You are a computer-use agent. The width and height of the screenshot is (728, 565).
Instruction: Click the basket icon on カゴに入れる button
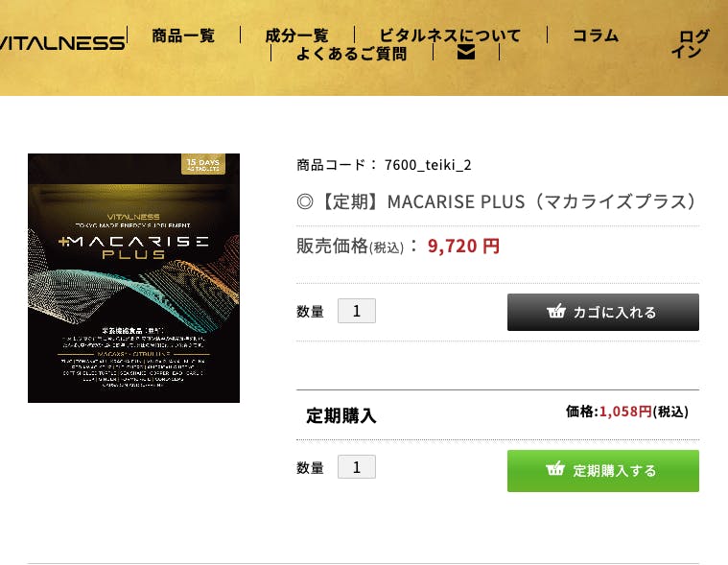pyautogui.click(x=555, y=311)
